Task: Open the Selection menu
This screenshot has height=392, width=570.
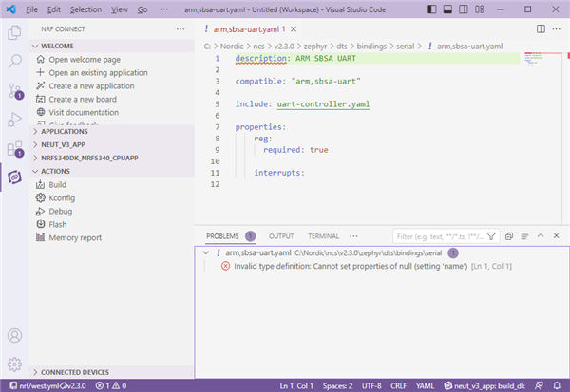Action: pos(85,9)
